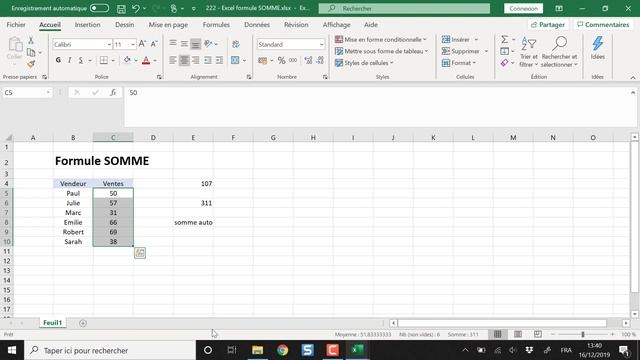Image resolution: width=640 pixels, height=360 pixels.
Task: Switch to Page Layout view in the status bar
Action: [x=518, y=334]
